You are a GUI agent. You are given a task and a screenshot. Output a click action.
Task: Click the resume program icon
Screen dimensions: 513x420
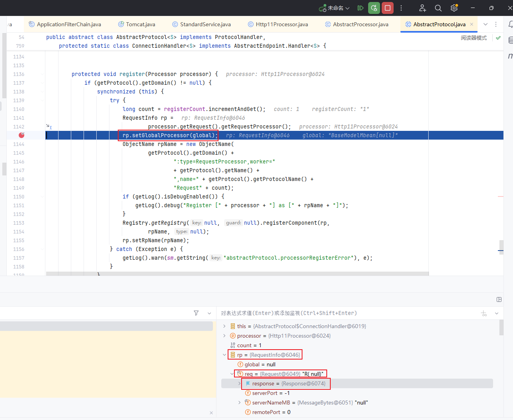pos(360,8)
